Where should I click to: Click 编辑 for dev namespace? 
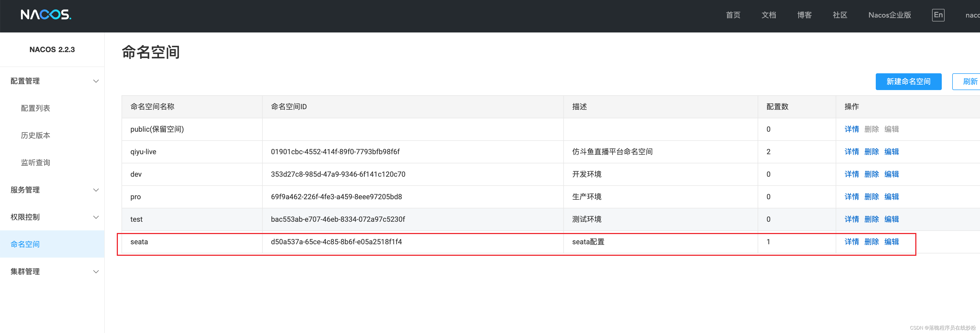891,174
